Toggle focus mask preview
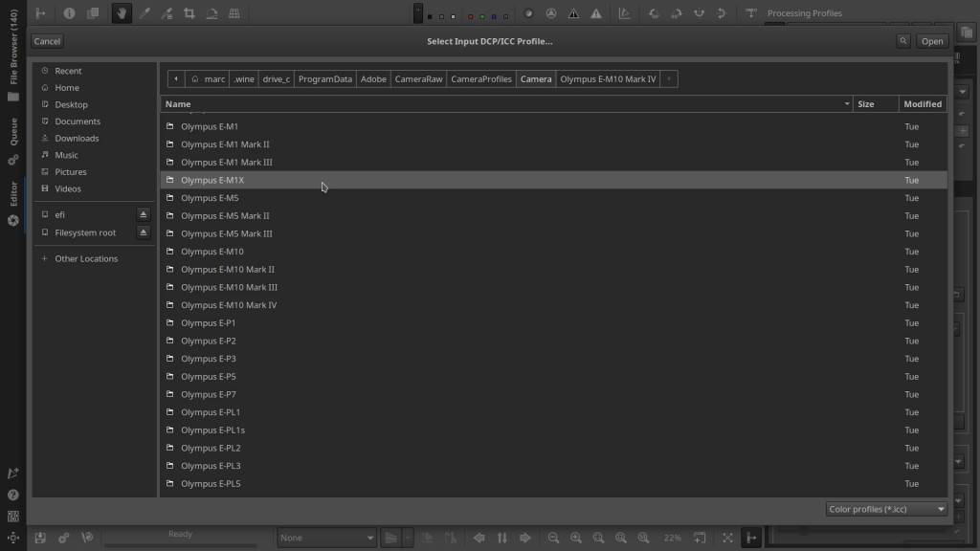The width and height of the screenshot is (980, 551). 550,13
